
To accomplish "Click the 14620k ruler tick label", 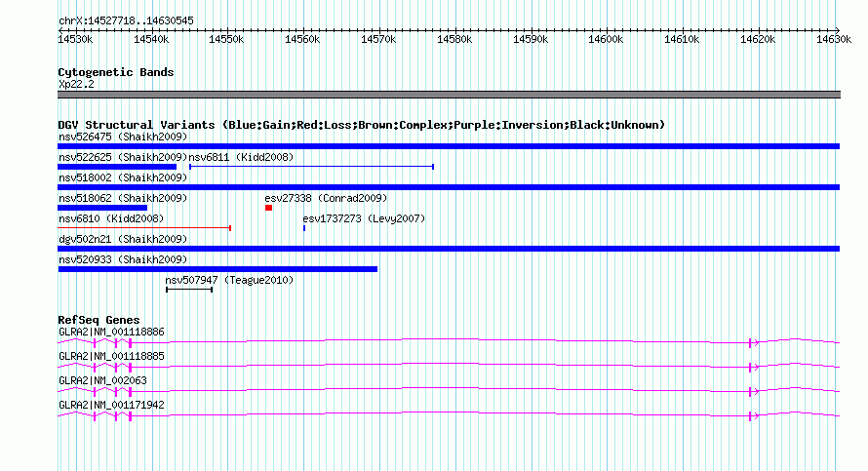I will click(758, 39).
